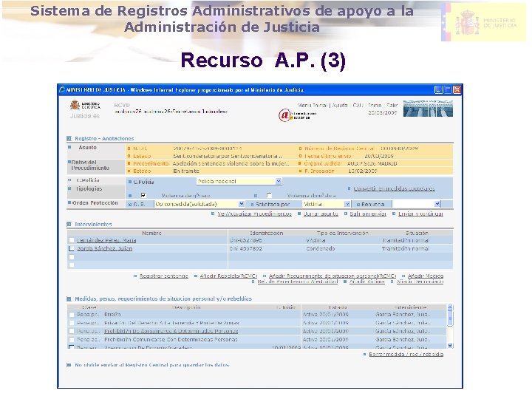
Task: Select checkbox for Fernández Pérez, María
Action: click(71, 240)
